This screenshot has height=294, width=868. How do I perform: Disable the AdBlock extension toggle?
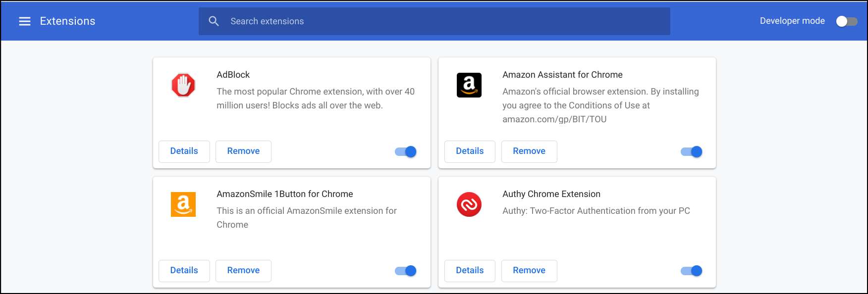click(x=406, y=152)
